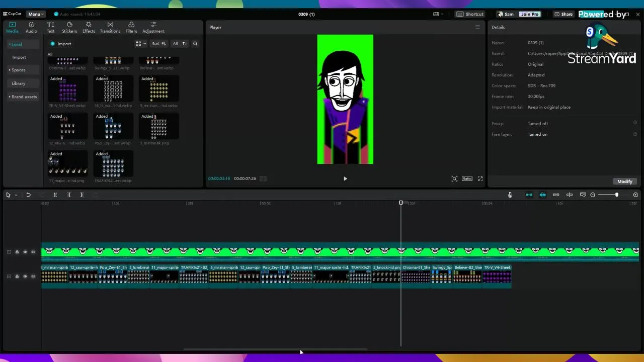644x362 pixels.
Task: Select the Chroma-E1_Sheet clip on timeline
Action: [416, 276]
